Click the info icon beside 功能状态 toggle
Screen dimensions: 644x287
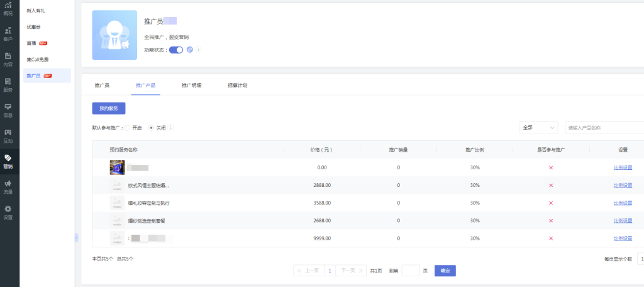pyautogui.click(x=199, y=50)
